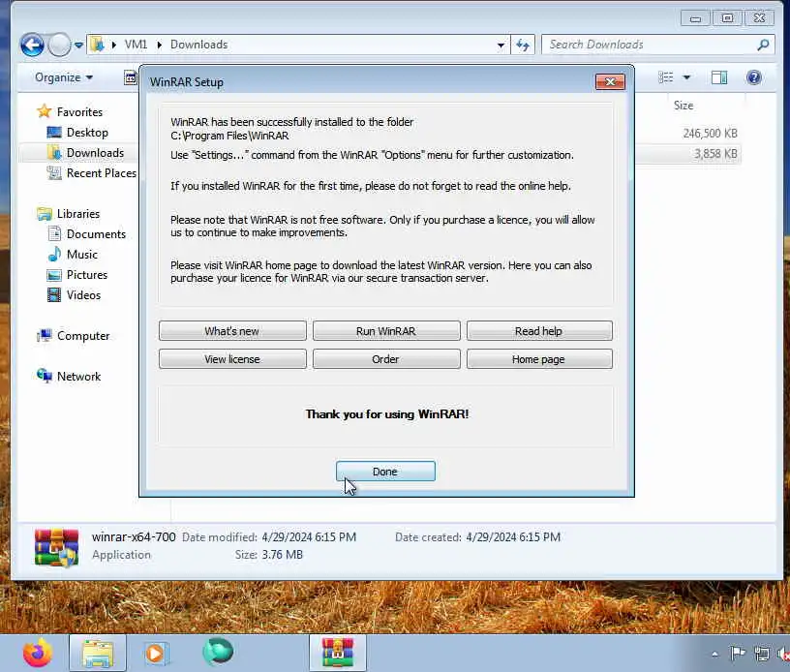Click the WinRAR icon in details pane
790x672 pixels.
(56, 548)
